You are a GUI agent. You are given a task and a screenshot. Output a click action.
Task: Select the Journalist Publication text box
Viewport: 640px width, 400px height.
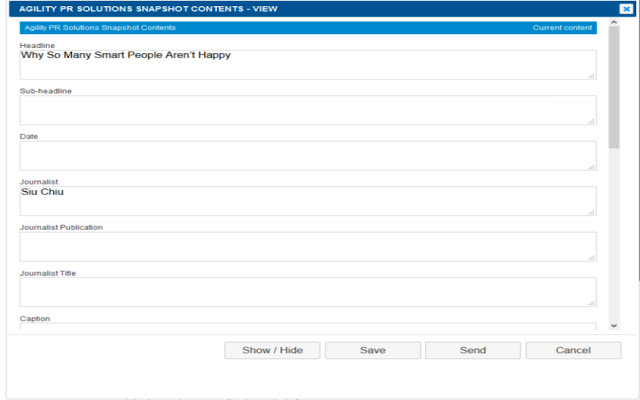click(x=308, y=247)
